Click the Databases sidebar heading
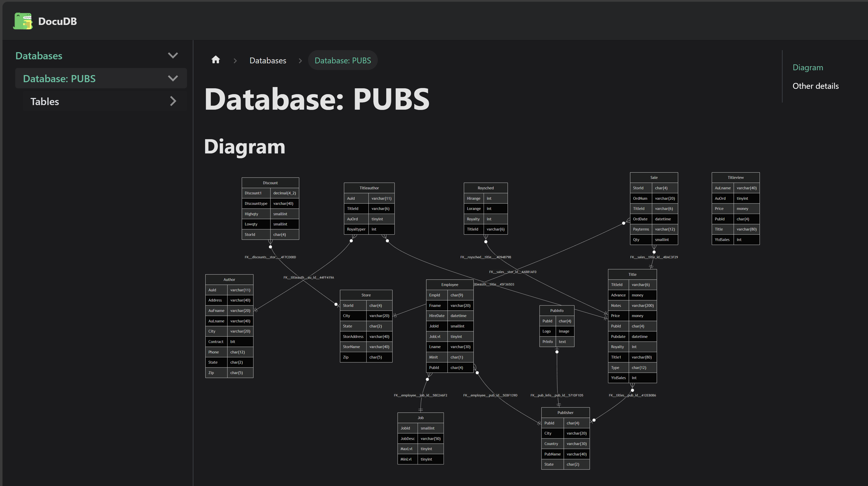868x486 pixels. (x=39, y=56)
